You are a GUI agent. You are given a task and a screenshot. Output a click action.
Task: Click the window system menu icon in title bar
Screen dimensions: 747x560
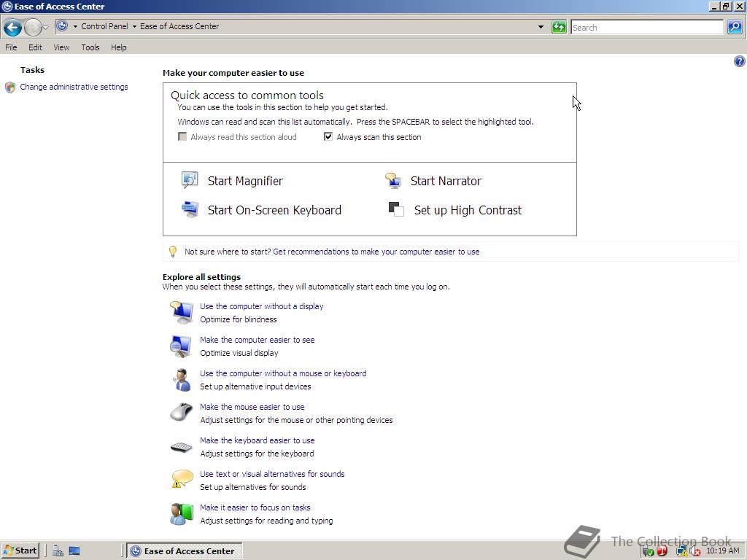[7, 6]
